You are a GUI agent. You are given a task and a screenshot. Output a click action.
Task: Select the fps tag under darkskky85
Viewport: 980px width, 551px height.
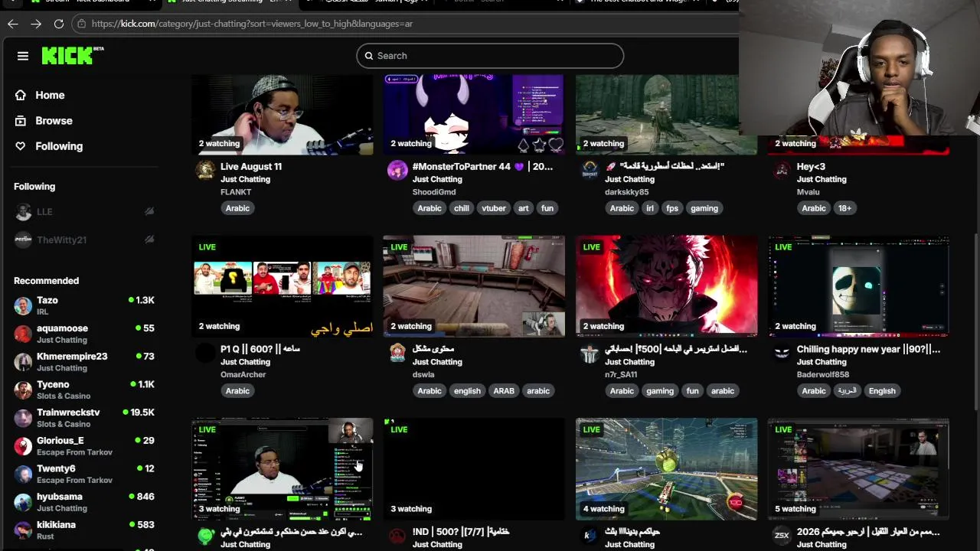[672, 208]
